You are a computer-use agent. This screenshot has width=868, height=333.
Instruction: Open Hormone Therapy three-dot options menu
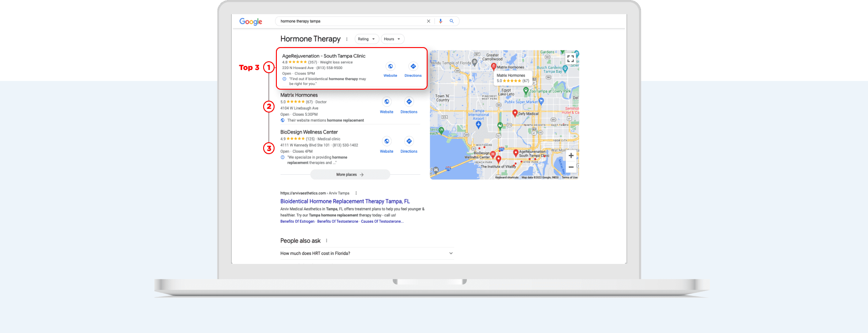click(x=347, y=39)
